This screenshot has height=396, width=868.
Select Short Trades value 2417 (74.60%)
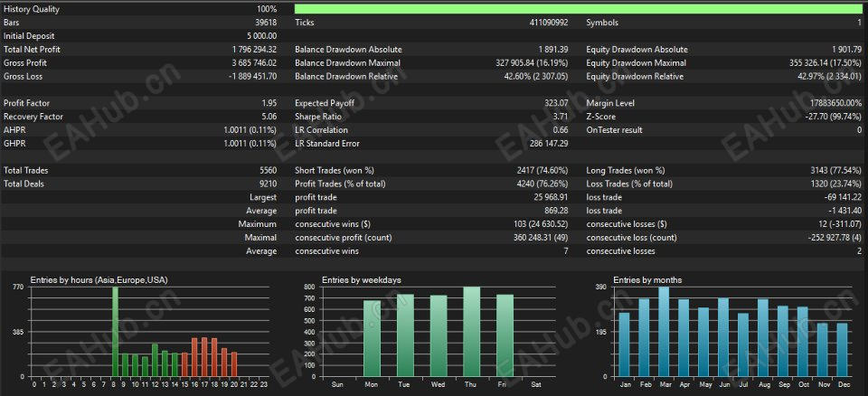pyautogui.click(x=542, y=171)
